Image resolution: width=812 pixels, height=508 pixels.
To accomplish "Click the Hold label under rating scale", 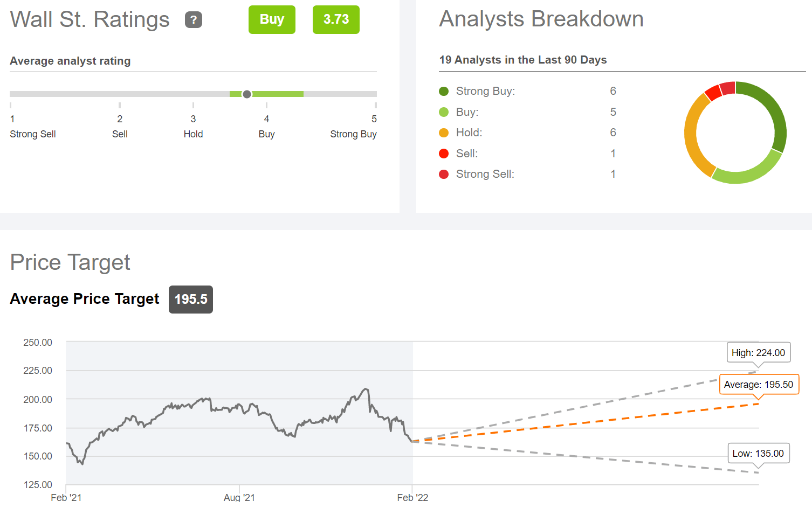I will [193, 134].
